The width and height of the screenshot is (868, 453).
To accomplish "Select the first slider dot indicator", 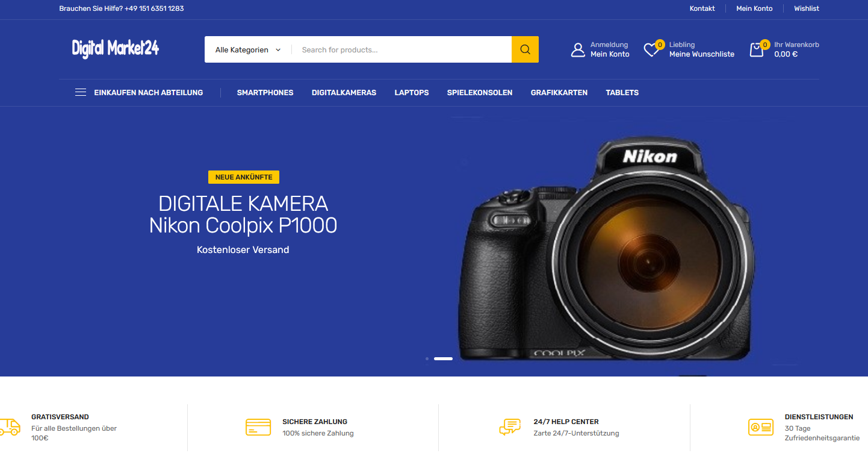I will (x=427, y=358).
